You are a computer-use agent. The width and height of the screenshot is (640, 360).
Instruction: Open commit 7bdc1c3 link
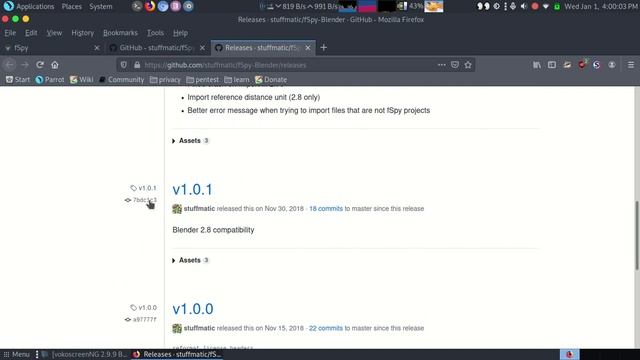(141, 200)
